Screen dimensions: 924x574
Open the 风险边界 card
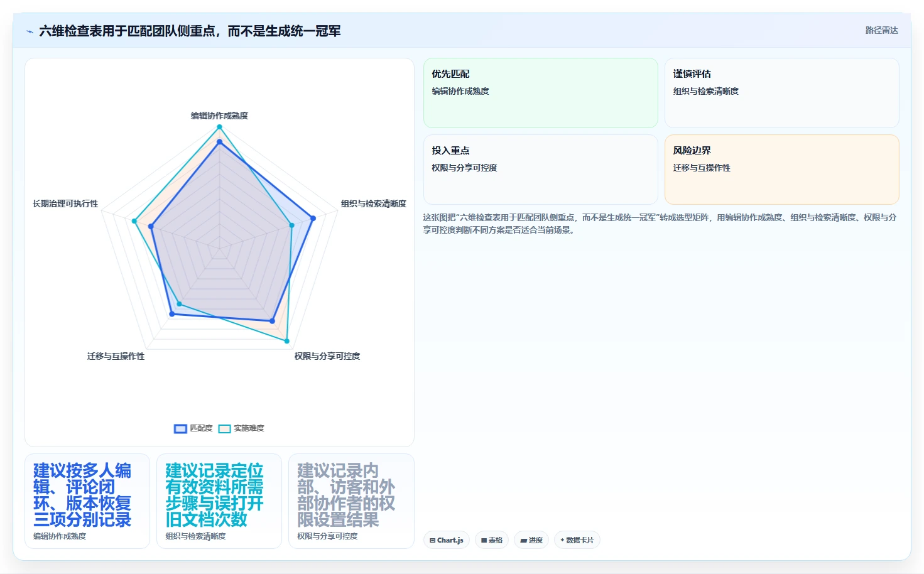781,170
